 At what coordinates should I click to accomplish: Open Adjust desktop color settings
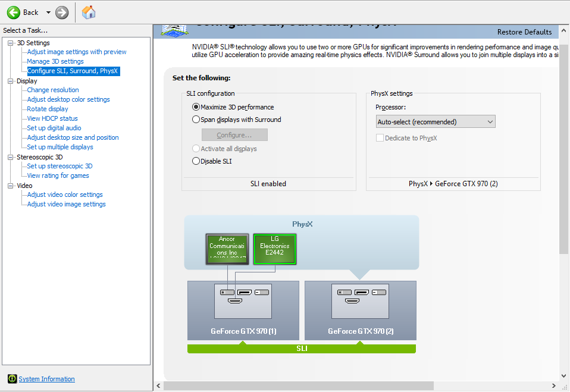point(68,99)
